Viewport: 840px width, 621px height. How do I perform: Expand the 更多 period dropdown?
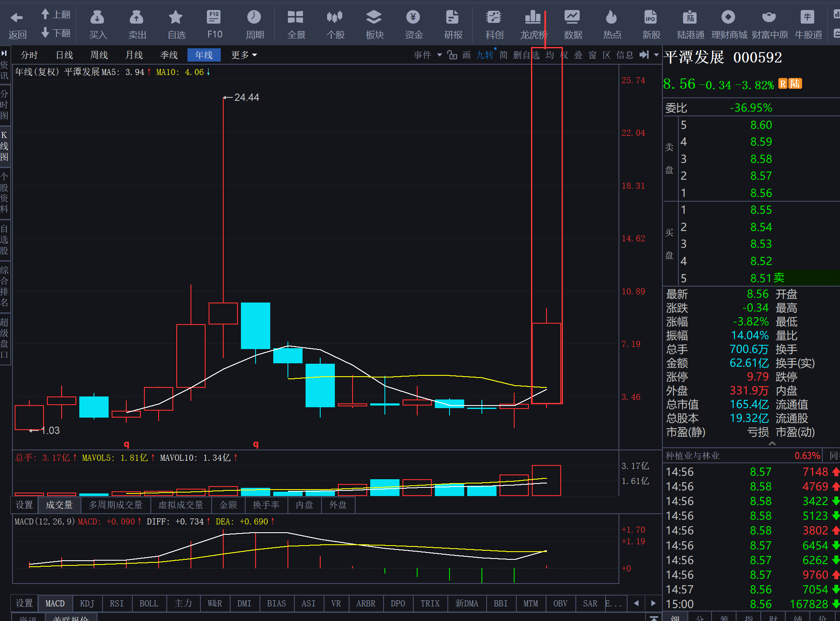pyautogui.click(x=244, y=55)
